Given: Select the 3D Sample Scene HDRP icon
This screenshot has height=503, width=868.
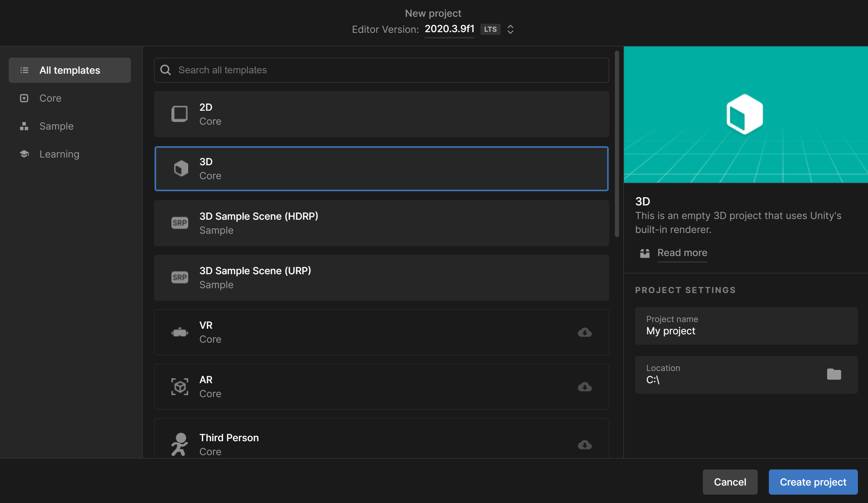Looking at the screenshot, I should point(179,222).
